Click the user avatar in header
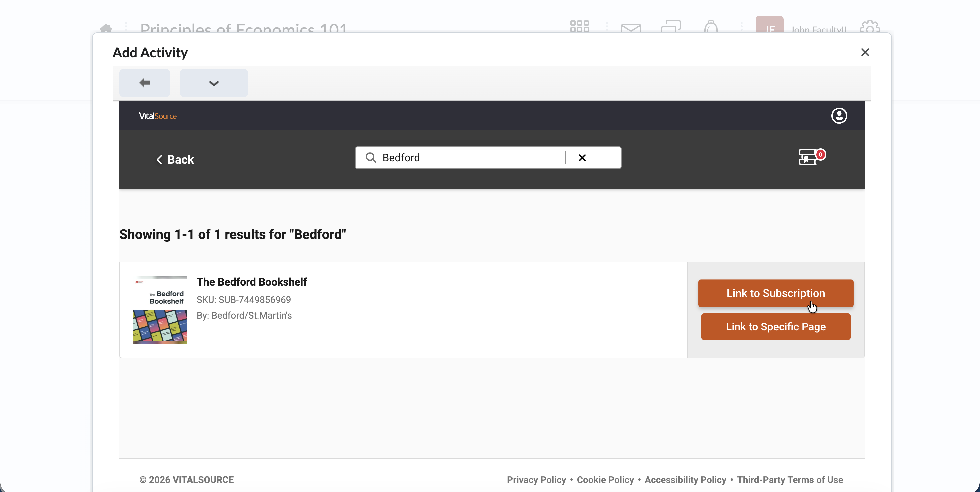The image size is (980, 492). pos(769,25)
